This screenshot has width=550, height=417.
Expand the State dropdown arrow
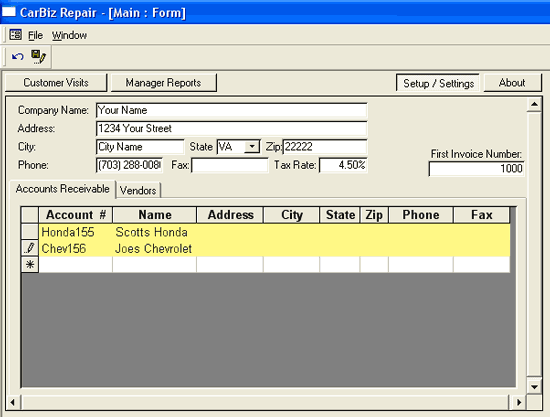coord(252,147)
